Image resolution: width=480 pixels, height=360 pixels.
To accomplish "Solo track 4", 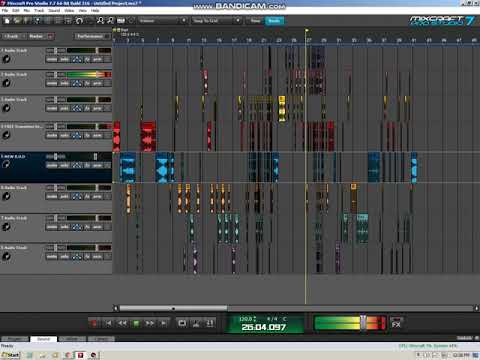I will 64,135.
